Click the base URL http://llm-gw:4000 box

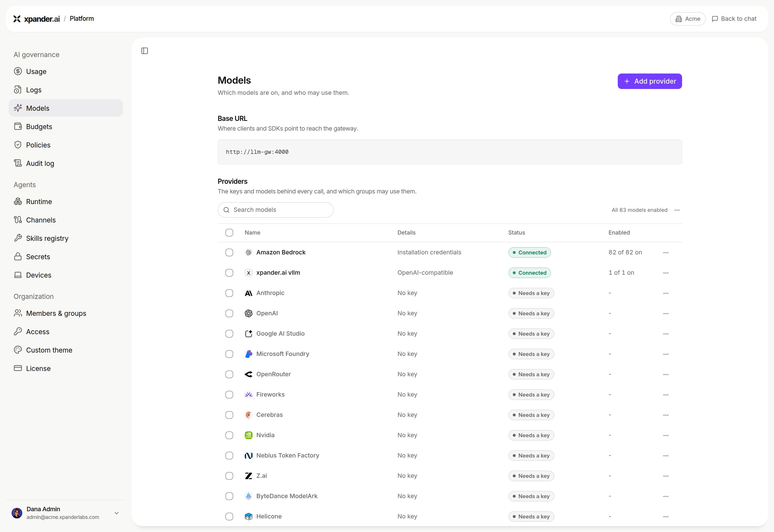(x=449, y=152)
